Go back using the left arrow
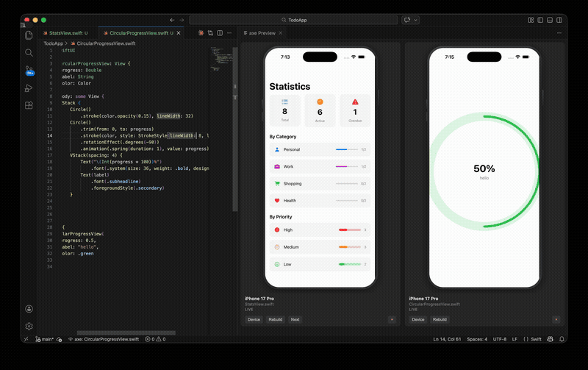This screenshot has width=588, height=370. (x=172, y=20)
